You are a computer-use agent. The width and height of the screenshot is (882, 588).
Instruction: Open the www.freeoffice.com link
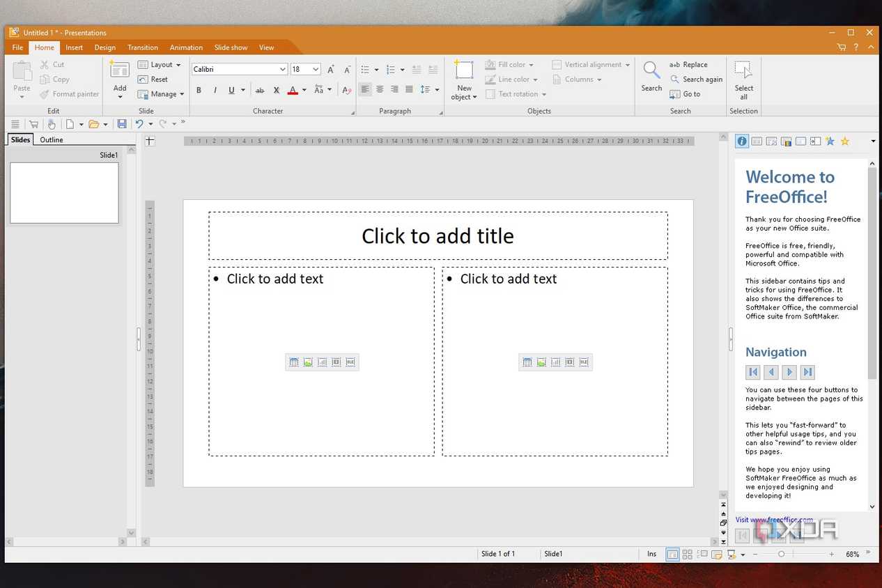pos(782,520)
